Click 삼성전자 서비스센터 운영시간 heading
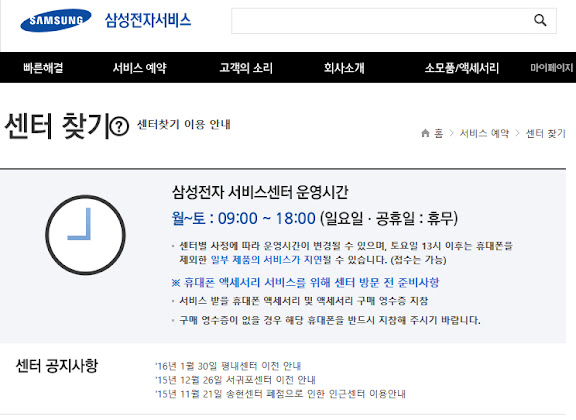576x420 pixels. pyautogui.click(x=260, y=192)
